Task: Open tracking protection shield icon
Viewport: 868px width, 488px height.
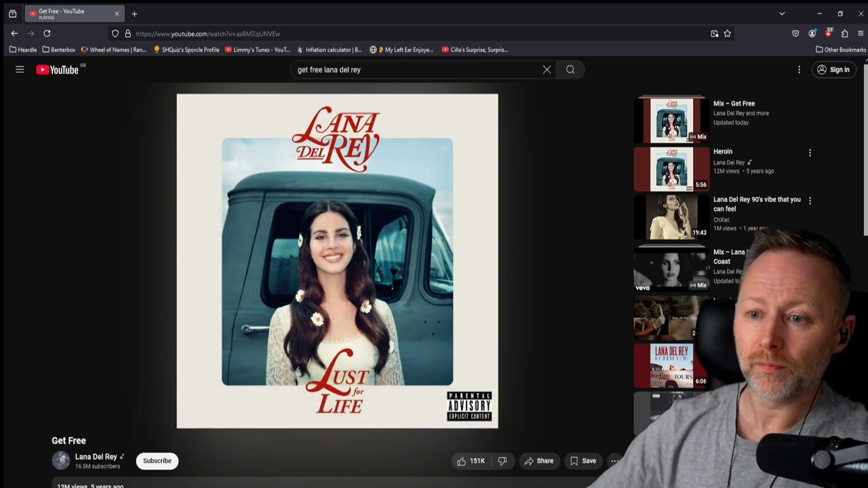Action: click(115, 33)
